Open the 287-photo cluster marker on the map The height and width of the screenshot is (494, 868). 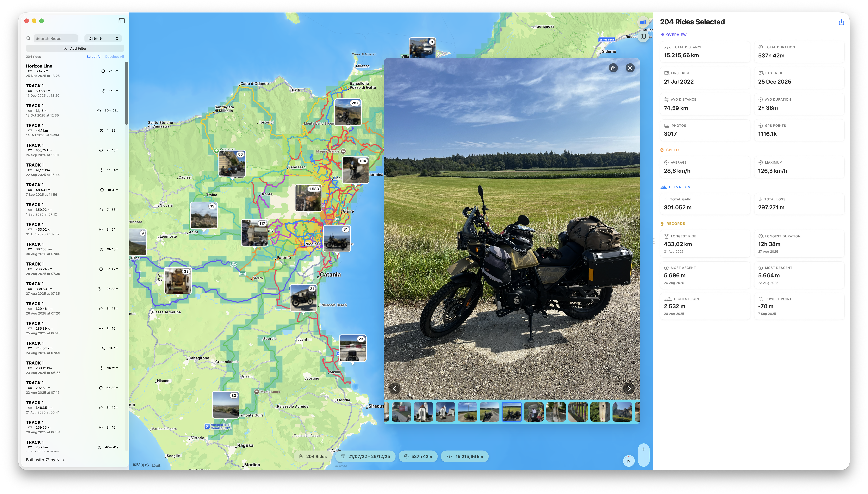click(x=347, y=112)
